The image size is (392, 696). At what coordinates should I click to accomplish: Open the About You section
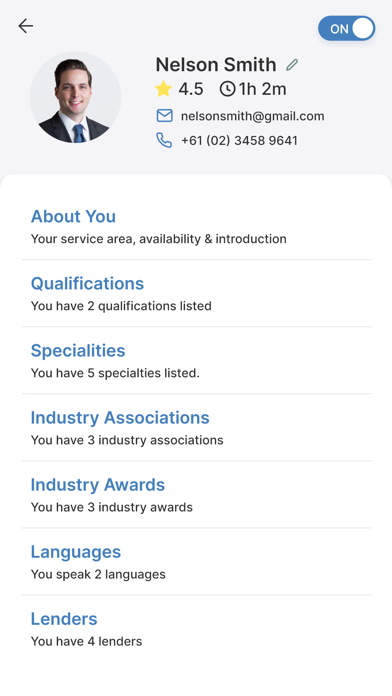196,227
